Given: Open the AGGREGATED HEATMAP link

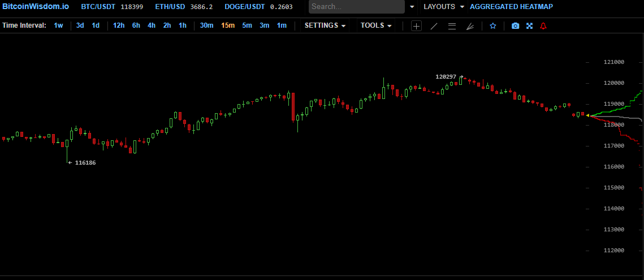Looking at the screenshot, I should 511,7.
